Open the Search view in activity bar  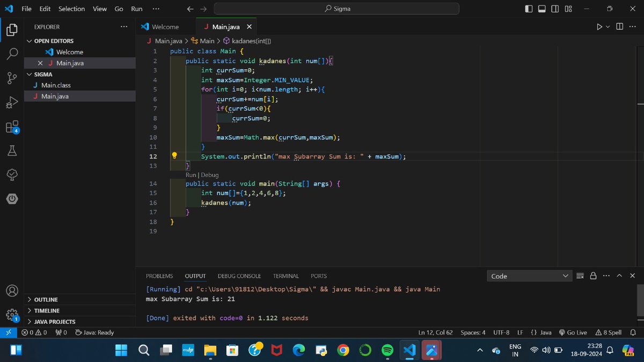[12, 54]
